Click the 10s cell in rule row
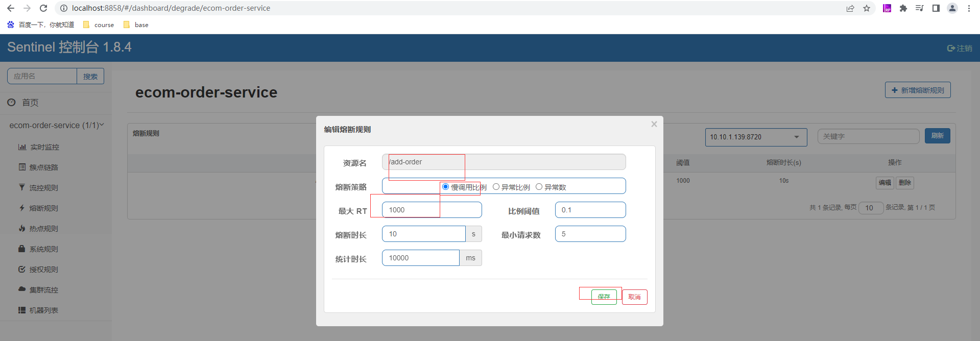Screen dimensions: 980x341 784,181
